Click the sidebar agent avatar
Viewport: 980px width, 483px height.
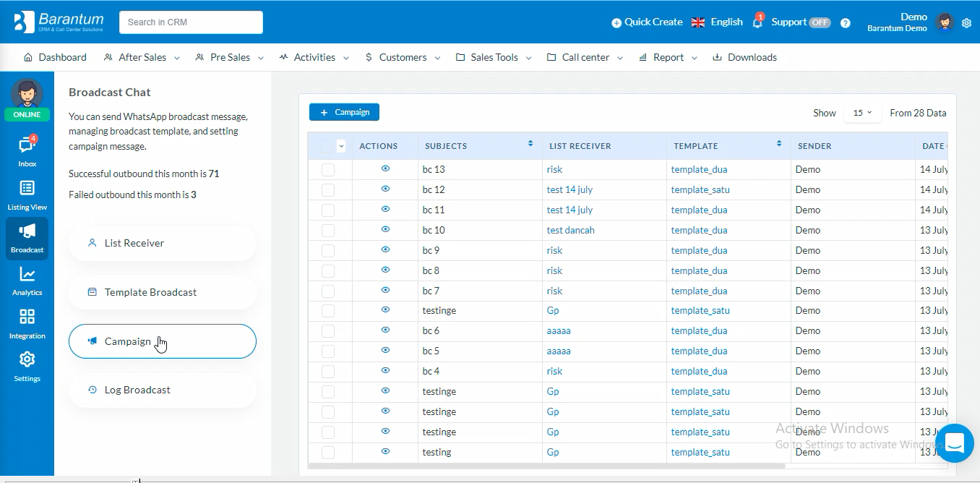27,93
